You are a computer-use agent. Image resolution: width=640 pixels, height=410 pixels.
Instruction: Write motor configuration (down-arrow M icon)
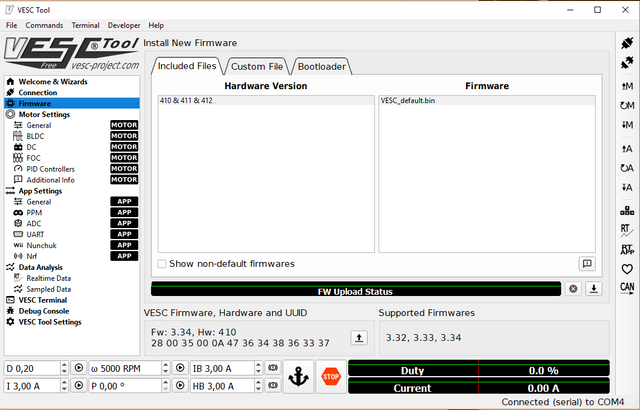tap(627, 125)
